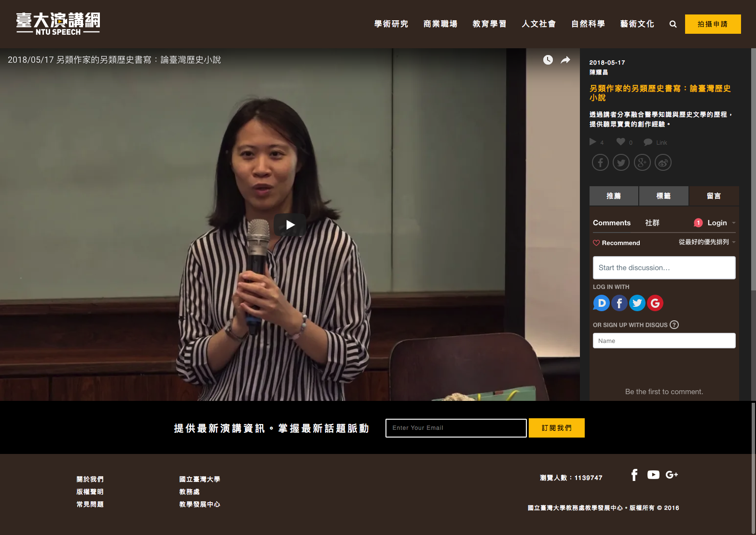
Task: Click the play count icon
Action: [592, 142]
